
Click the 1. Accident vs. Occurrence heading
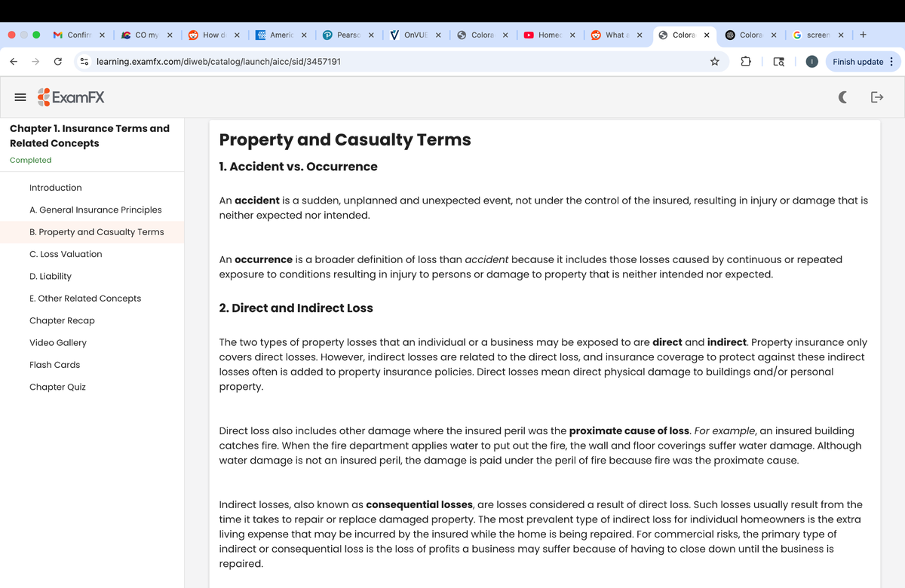298,167
